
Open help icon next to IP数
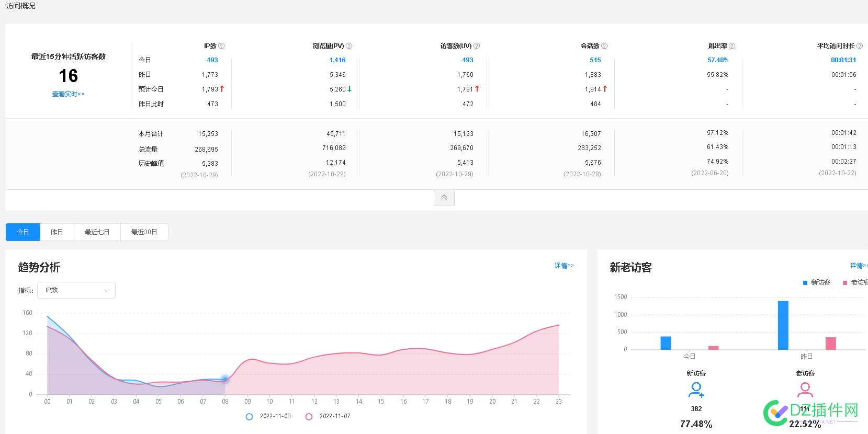click(x=221, y=46)
